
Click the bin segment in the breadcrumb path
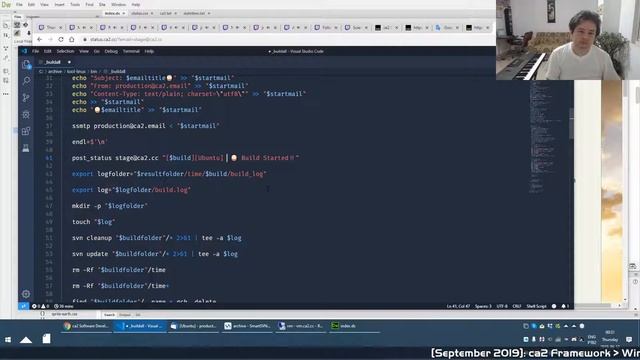coord(94,71)
